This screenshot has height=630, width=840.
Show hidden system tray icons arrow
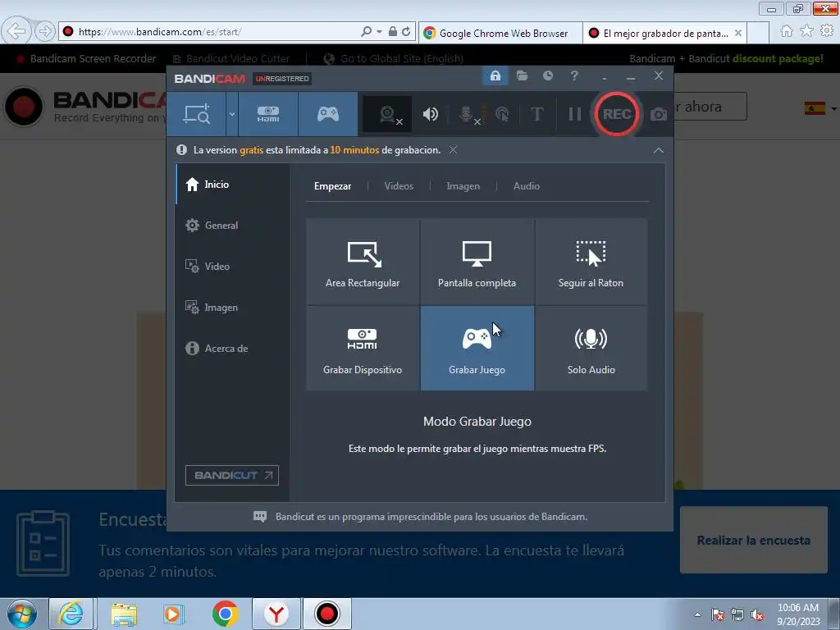click(x=697, y=614)
